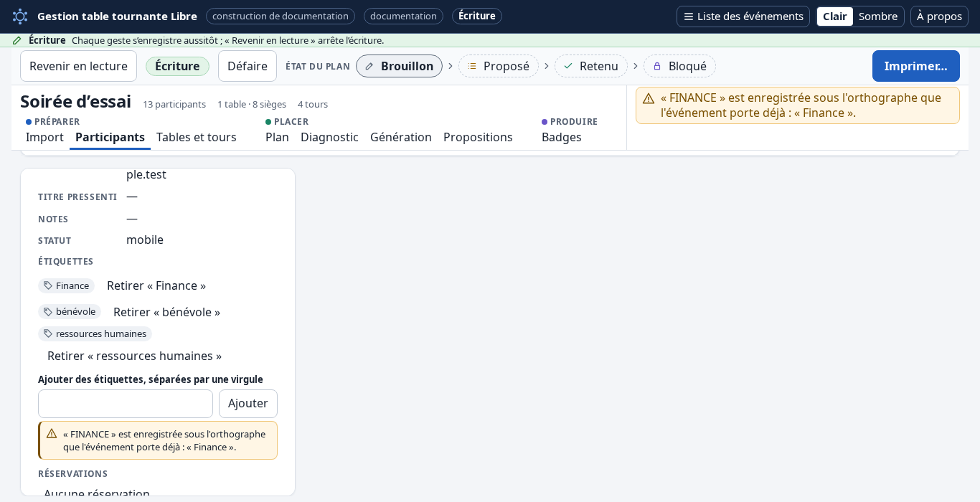Screen dimensions: 980x502
Task: Switch to the Clair theme
Action: [x=834, y=16]
